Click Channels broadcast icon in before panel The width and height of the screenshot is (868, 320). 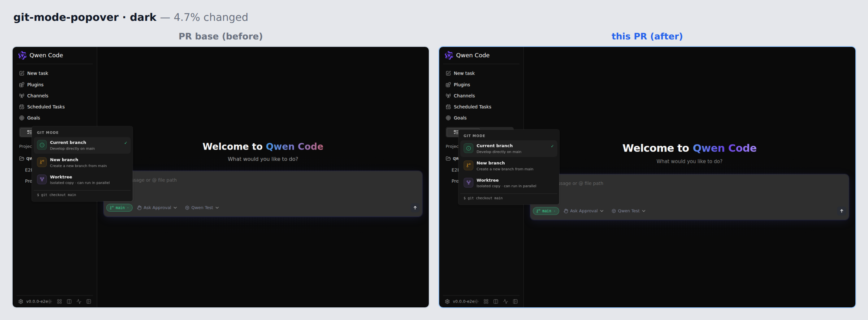click(x=22, y=96)
